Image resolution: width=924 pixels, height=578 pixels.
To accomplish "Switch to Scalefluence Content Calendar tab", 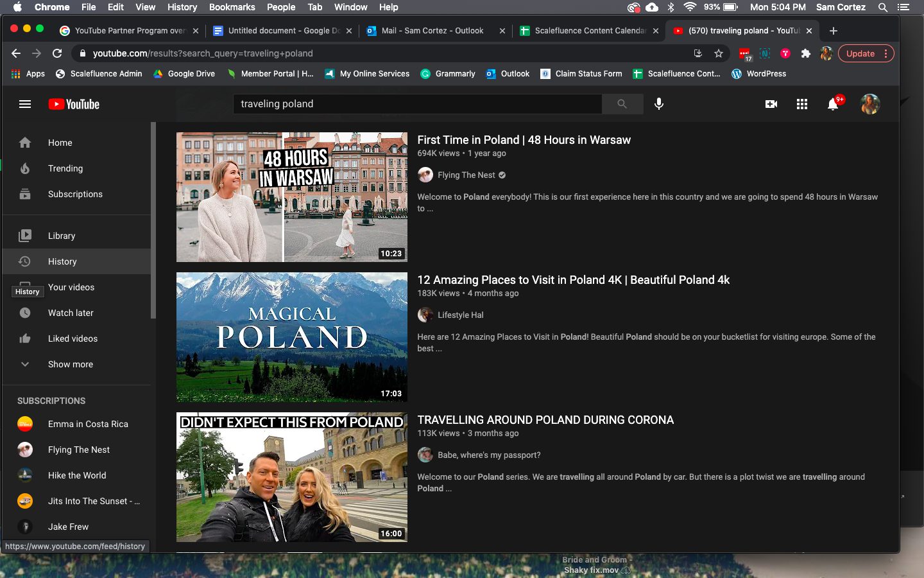I will (589, 31).
